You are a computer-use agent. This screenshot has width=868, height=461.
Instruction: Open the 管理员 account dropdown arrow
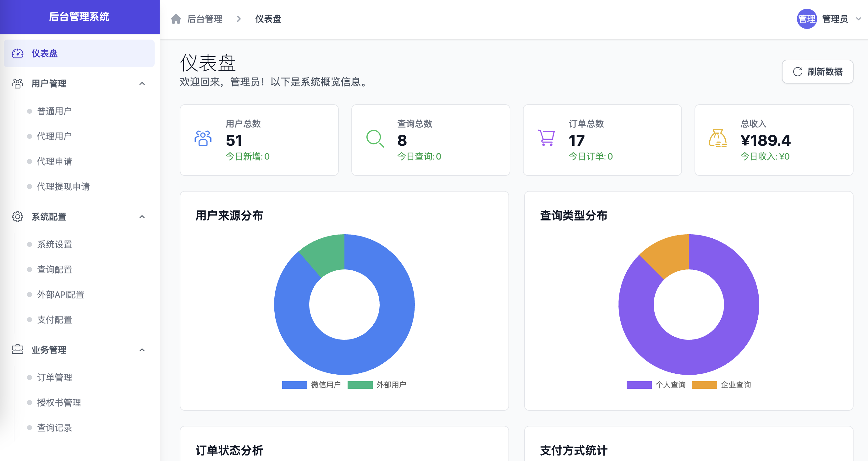[859, 19]
